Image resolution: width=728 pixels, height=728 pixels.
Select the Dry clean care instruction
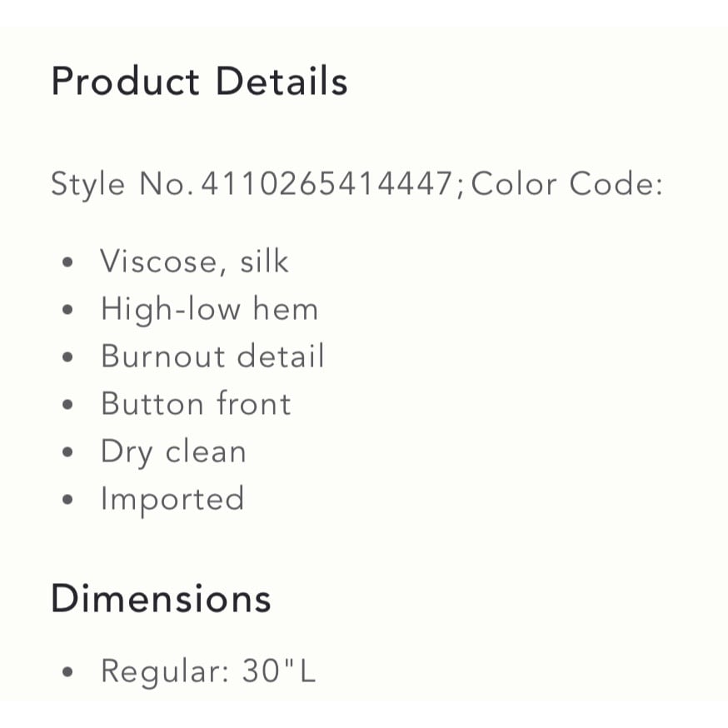173,451
